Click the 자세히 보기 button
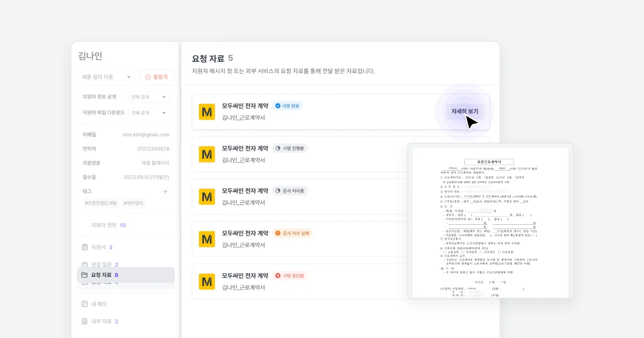 click(465, 112)
